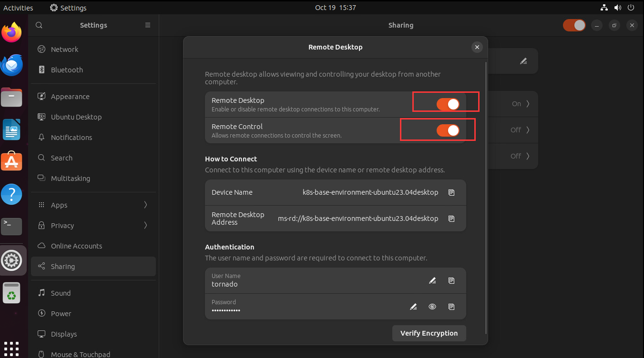
Task: Open system menu via power icon
Action: pyautogui.click(x=632, y=8)
